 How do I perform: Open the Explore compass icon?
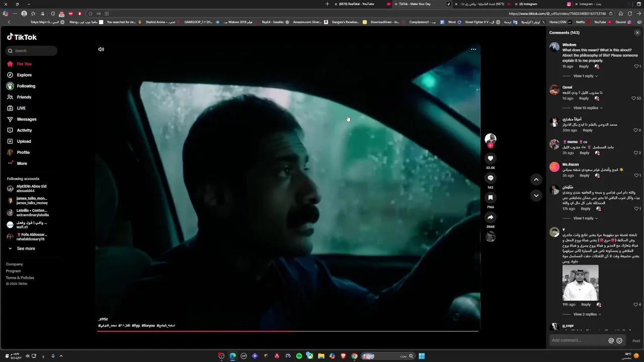[10, 75]
